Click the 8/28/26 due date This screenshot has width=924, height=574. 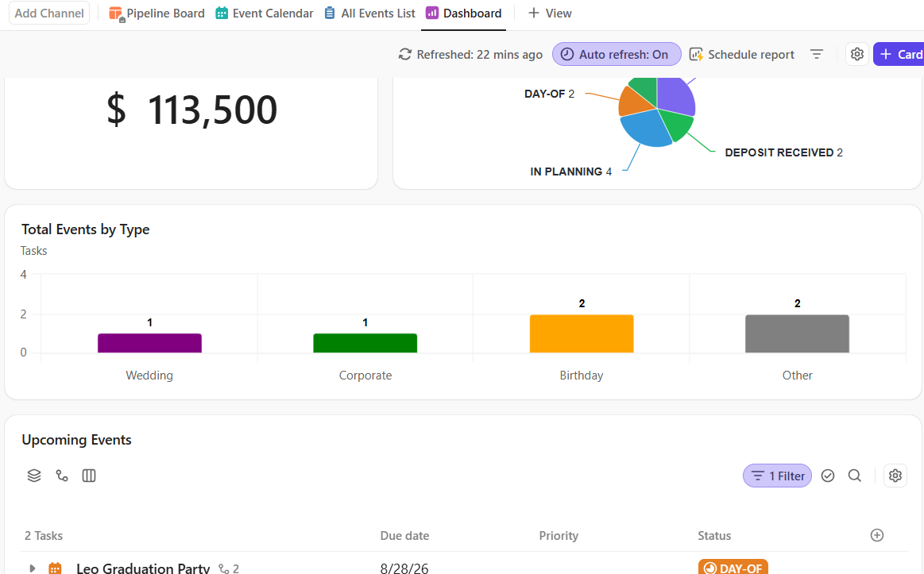[x=404, y=568]
